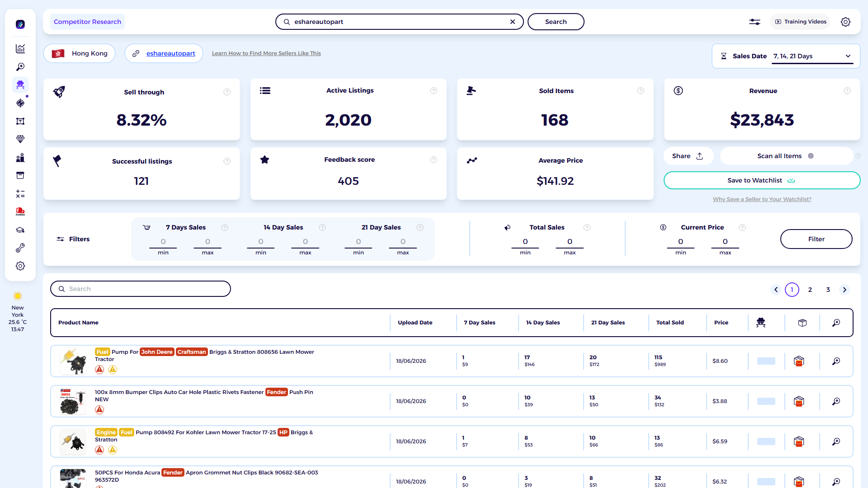This screenshot has width=868, height=488.
Task: Click the Total Sales min field
Action: 525,242
